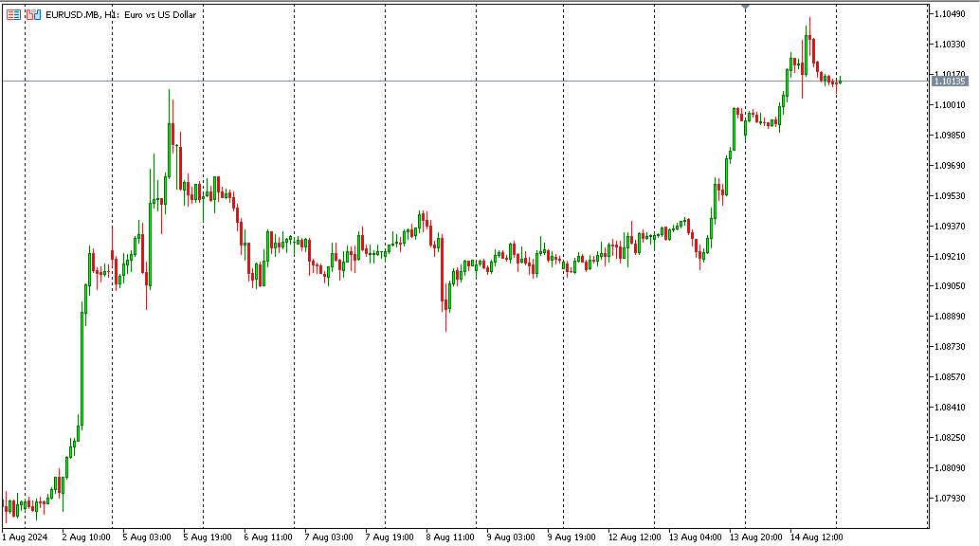Click the 1.09370 price scale label
Image resolution: width=980 pixels, height=546 pixels.
[950, 226]
